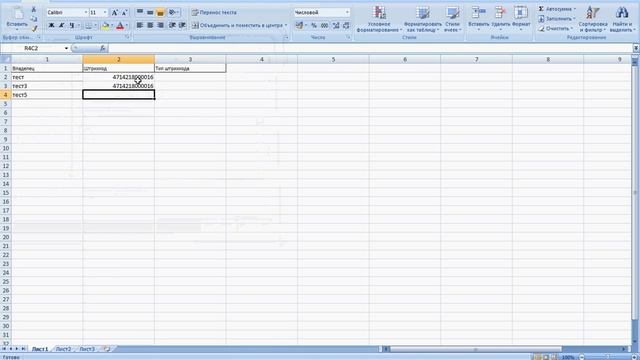This screenshot has width=640, height=360.
Task: Open Найти и выделить binoculars menu
Action: coord(622,19)
